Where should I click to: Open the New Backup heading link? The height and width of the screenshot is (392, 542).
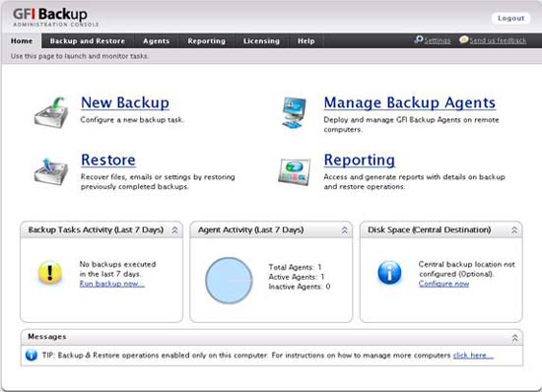[x=125, y=102]
